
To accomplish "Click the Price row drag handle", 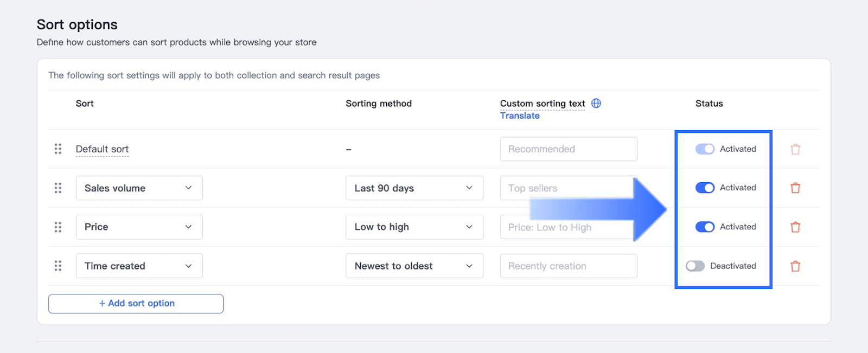I will point(58,227).
